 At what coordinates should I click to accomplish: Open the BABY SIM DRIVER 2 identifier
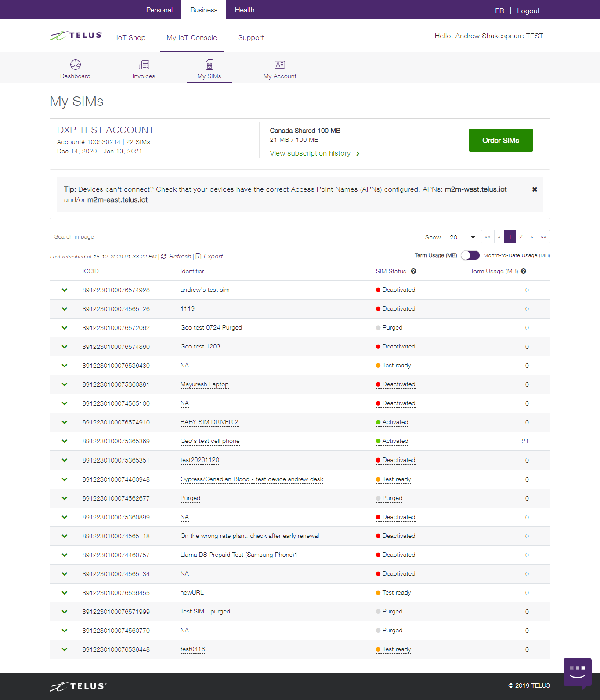(x=210, y=422)
